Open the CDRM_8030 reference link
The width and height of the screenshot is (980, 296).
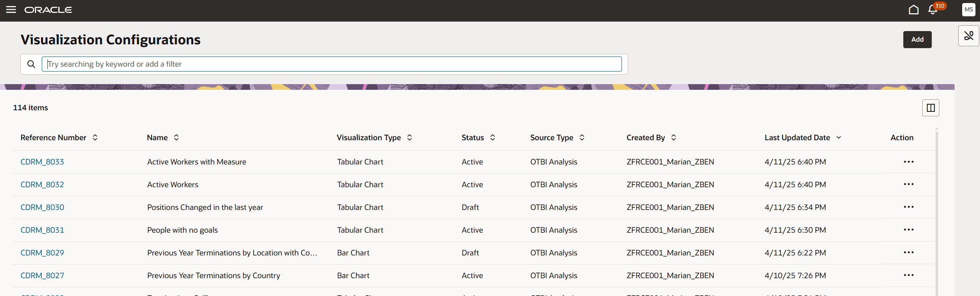tap(42, 207)
